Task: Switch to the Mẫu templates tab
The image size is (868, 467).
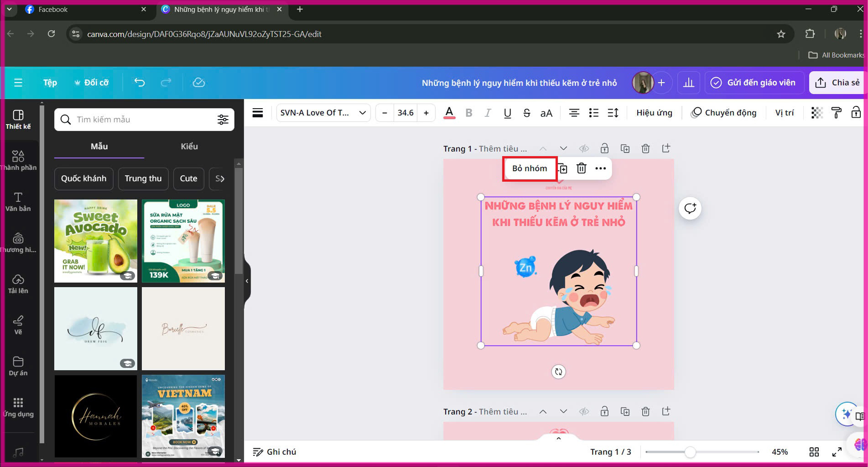Action: [99, 147]
